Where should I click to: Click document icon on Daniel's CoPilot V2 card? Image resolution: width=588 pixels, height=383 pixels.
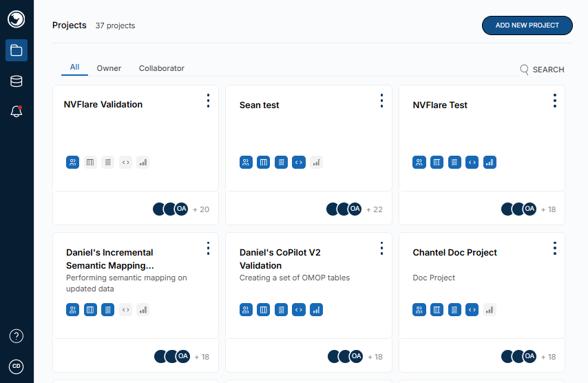281,310
